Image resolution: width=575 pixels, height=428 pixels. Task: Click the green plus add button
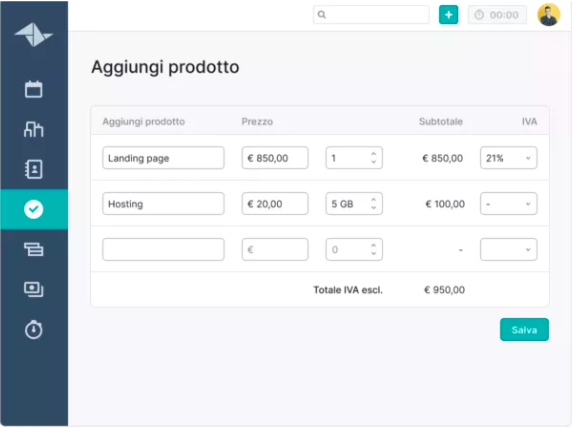pos(448,15)
